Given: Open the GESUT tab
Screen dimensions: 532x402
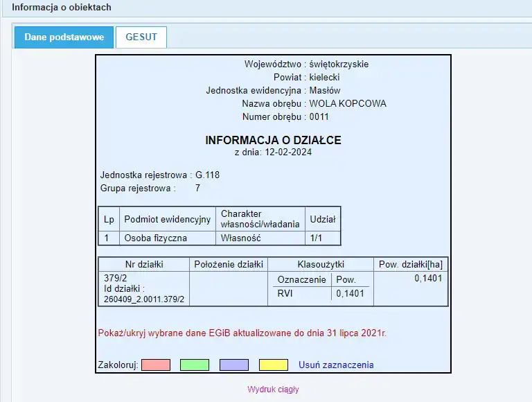Looking at the screenshot, I should click(141, 37).
